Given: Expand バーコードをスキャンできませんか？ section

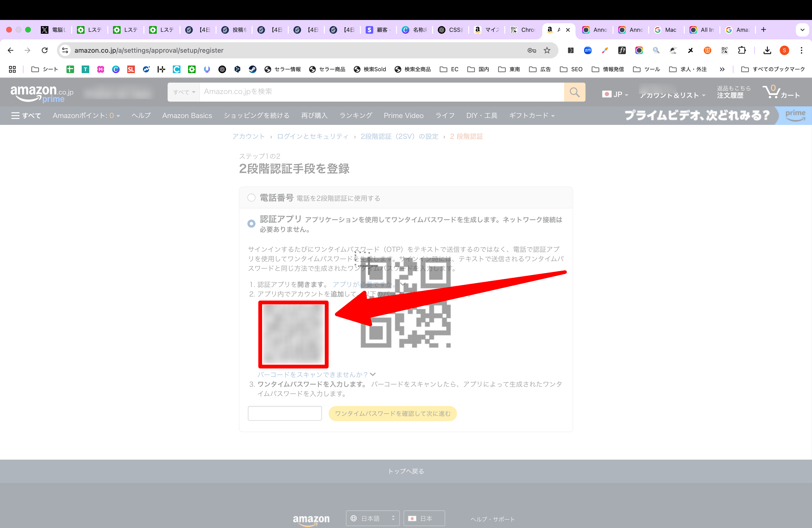Looking at the screenshot, I should click(316, 374).
